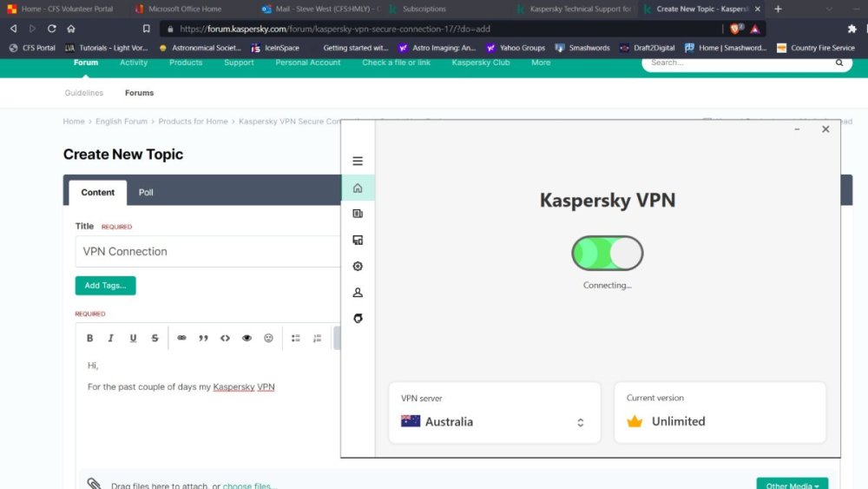Viewport: 868px width, 489px height.
Task: Click the Unlimited current version card
Action: click(x=720, y=413)
